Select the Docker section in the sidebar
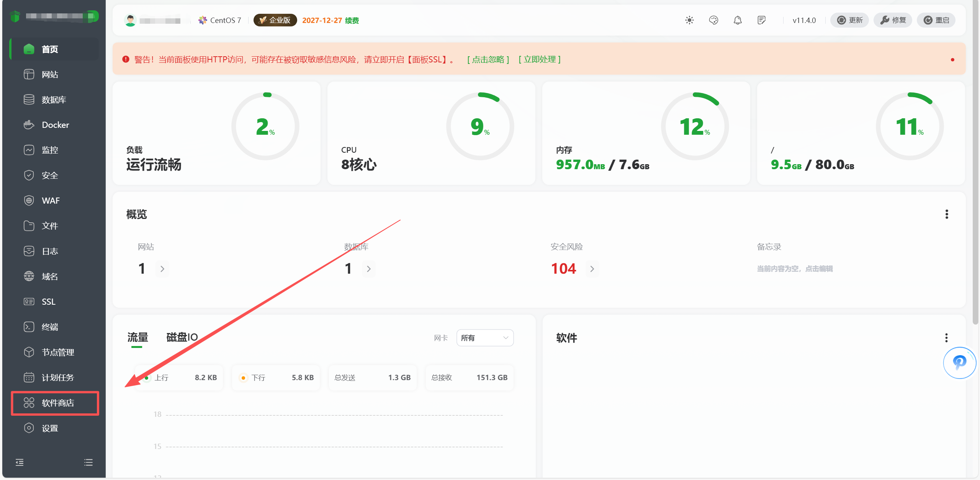 (x=55, y=125)
